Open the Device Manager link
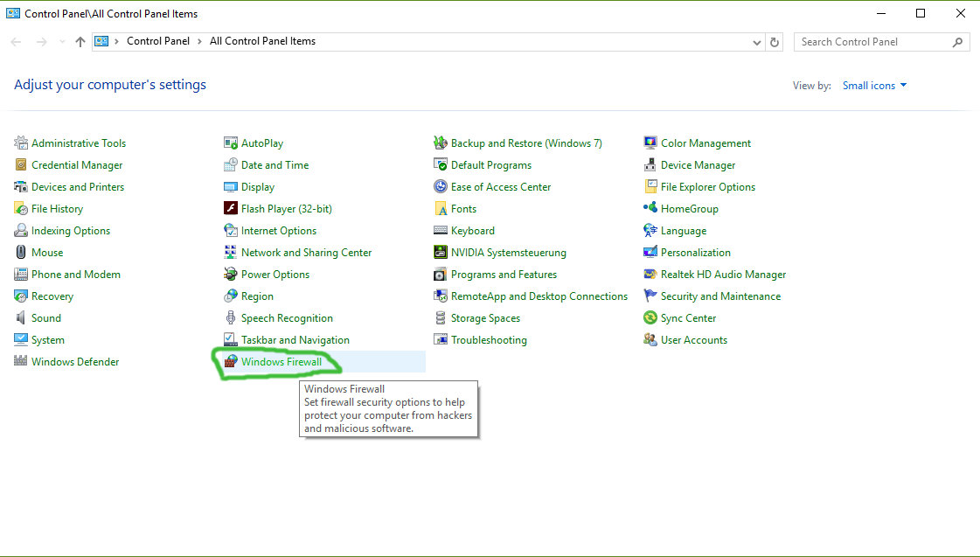 click(x=699, y=165)
